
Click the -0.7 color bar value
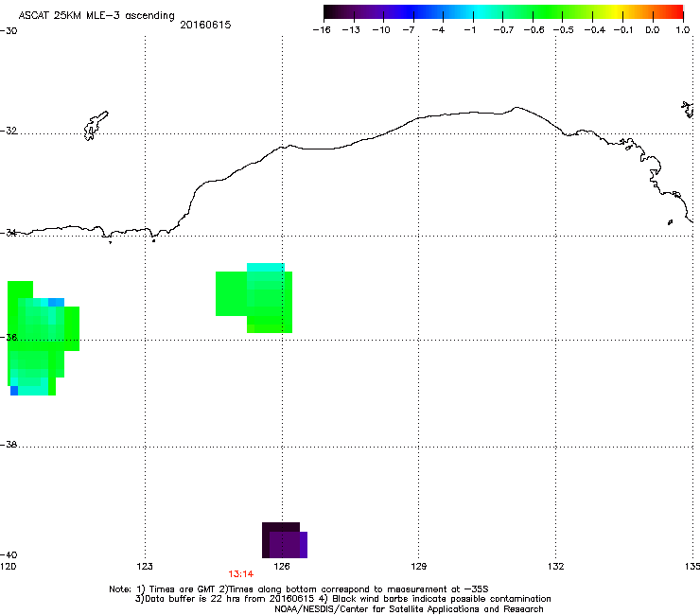503,30
